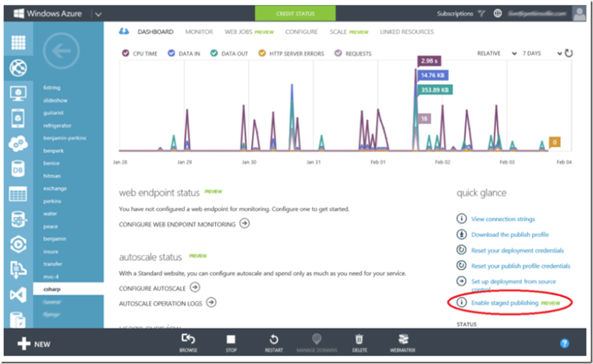Click the Subscriptions filter funnel icon
This screenshot has width=593, height=364.
click(481, 14)
